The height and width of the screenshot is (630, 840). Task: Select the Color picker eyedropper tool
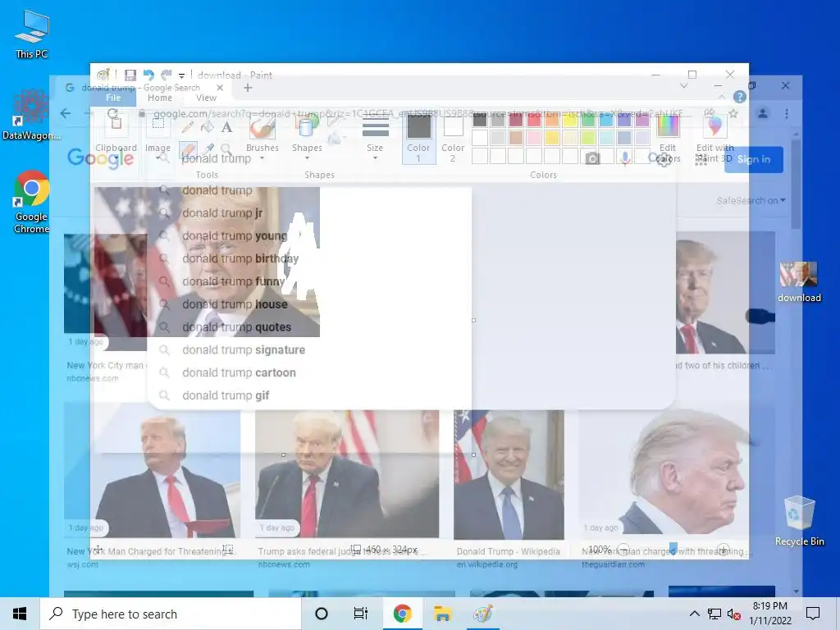[x=208, y=149]
